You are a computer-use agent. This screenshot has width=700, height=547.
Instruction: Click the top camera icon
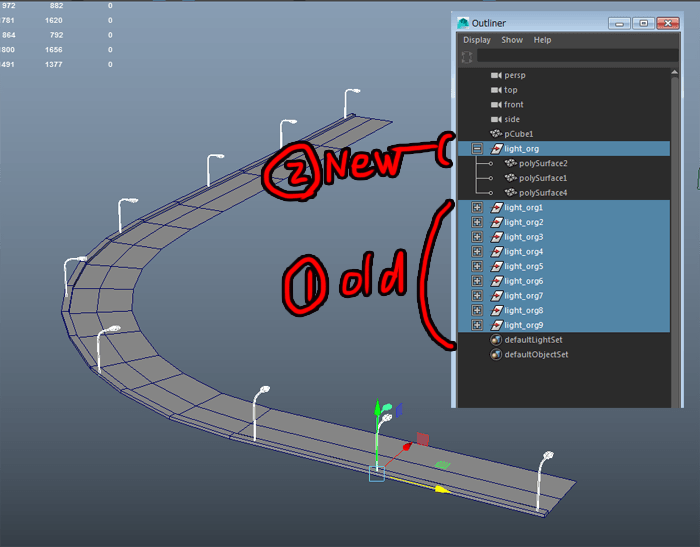click(x=496, y=90)
